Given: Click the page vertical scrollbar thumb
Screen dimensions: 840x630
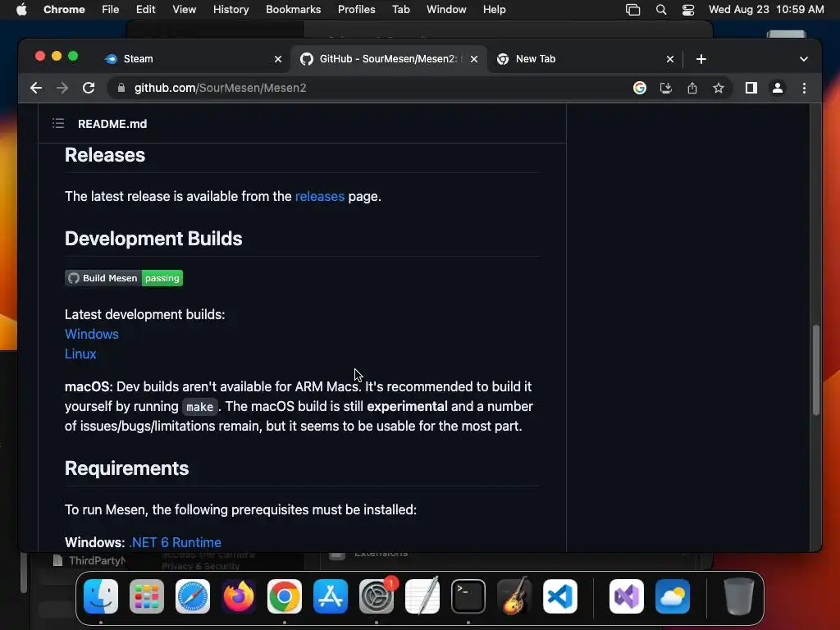Looking at the screenshot, I should (816, 370).
